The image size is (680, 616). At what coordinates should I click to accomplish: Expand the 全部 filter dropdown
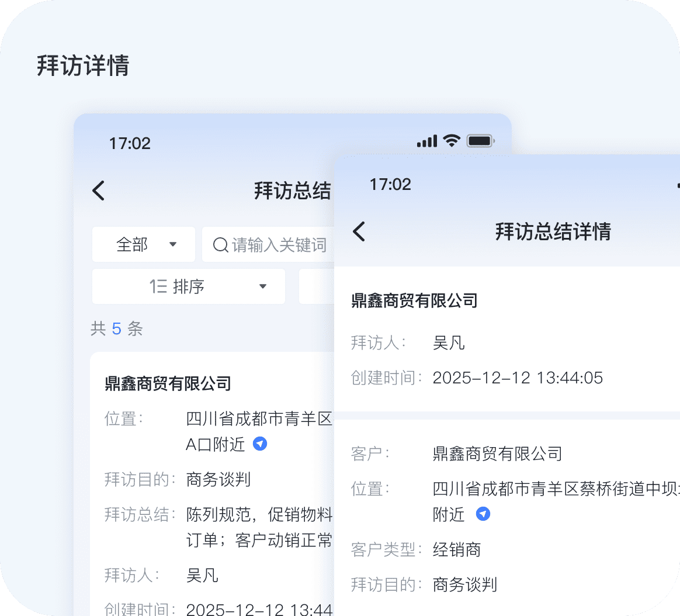click(x=143, y=244)
